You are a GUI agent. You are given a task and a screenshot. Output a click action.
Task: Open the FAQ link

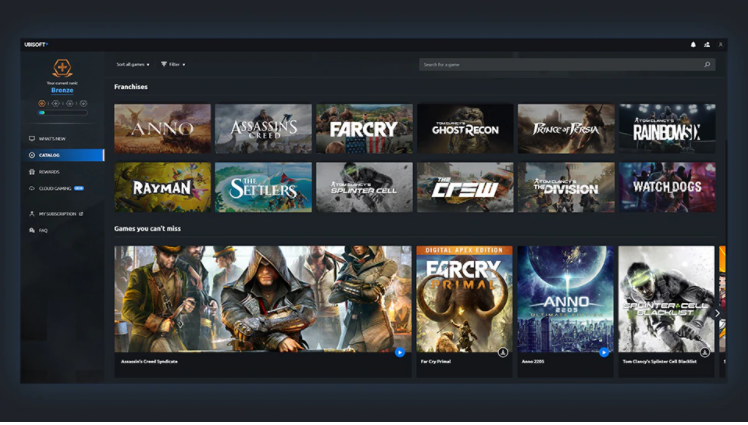point(43,230)
